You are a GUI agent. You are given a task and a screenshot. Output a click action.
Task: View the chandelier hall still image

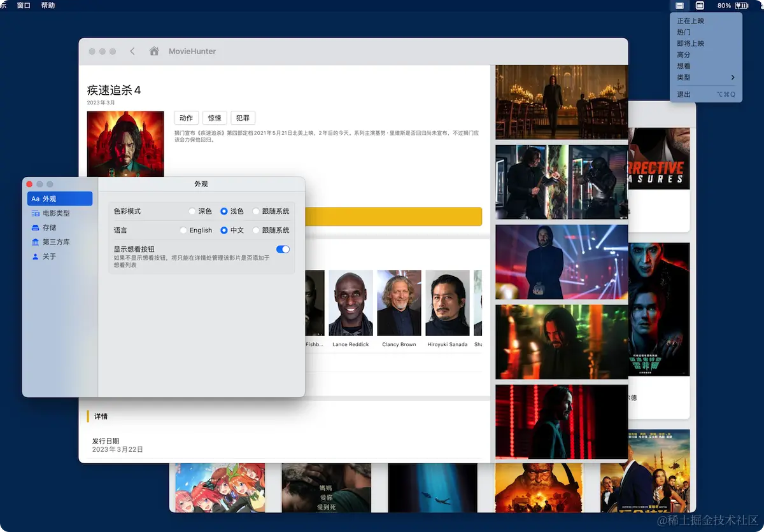(x=562, y=102)
